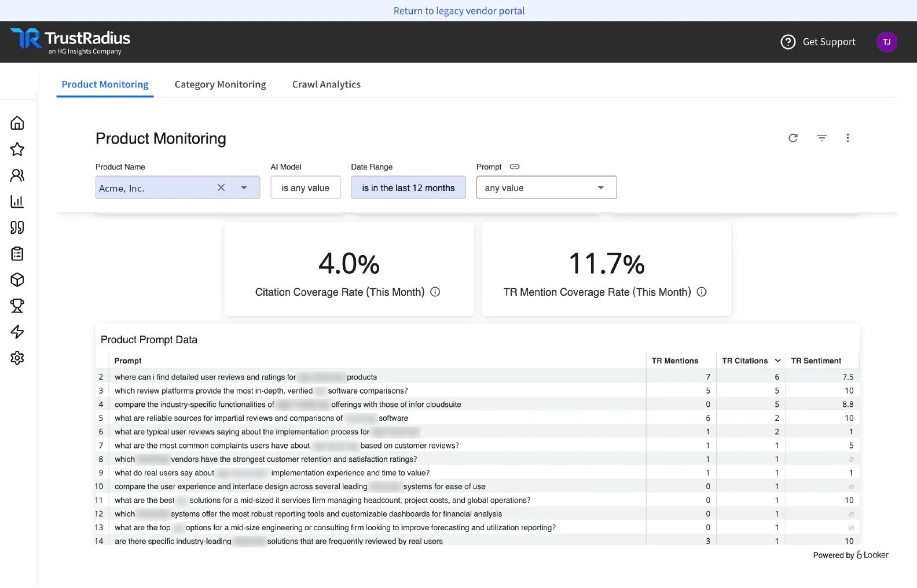Click the Get Support button
917x588 pixels.
click(x=818, y=42)
